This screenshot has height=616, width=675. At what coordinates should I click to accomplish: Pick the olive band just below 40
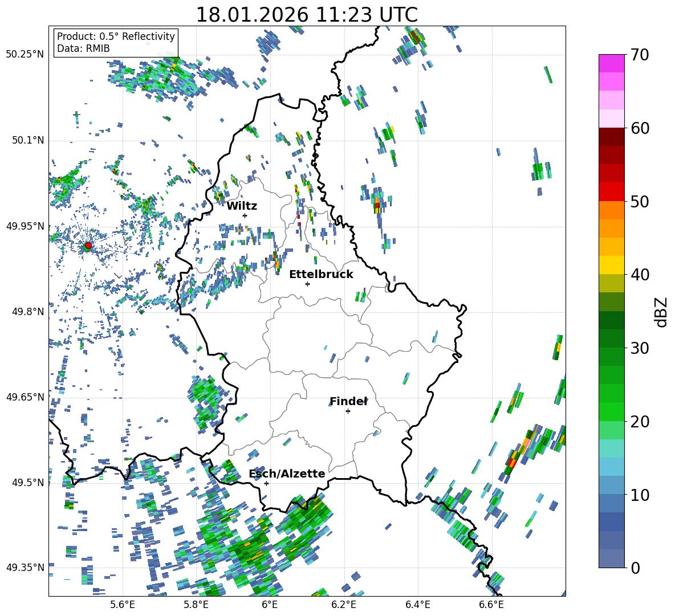(x=611, y=283)
